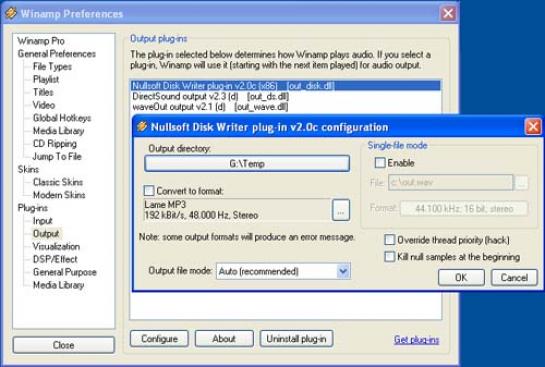Tick the Convert to format checkbox
The height and width of the screenshot is (367, 545).
point(149,190)
